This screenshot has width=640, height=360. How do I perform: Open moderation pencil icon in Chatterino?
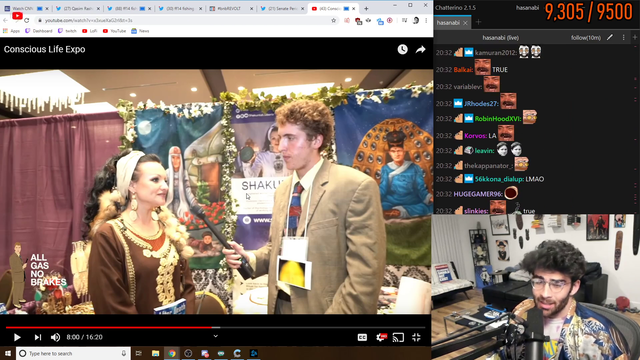(x=610, y=37)
